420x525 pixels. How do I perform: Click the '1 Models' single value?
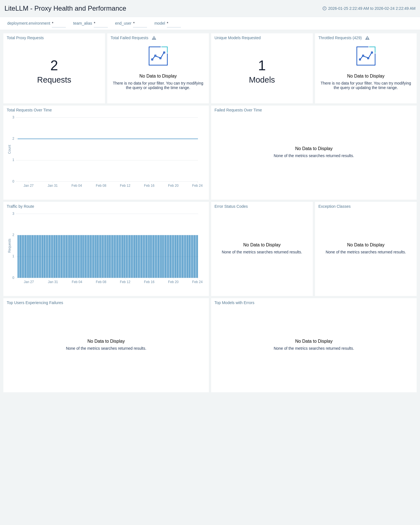click(262, 72)
